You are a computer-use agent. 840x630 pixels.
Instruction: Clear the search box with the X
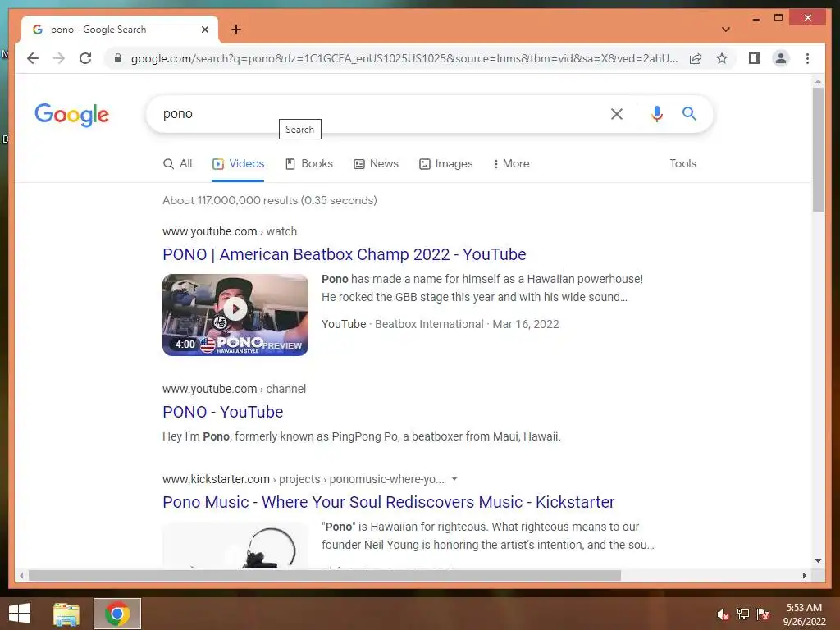[x=617, y=113]
